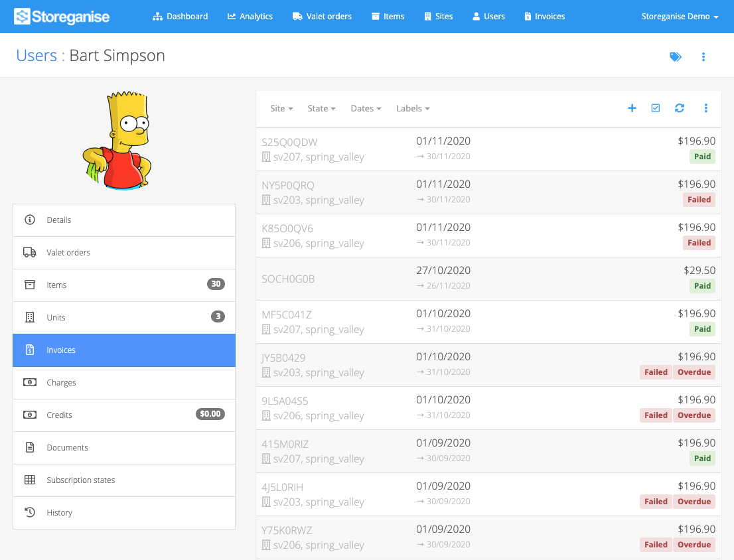Add a new invoice with plus icon
Image resolution: width=734 pixels, height=560 pixels.
coord(632,108)
